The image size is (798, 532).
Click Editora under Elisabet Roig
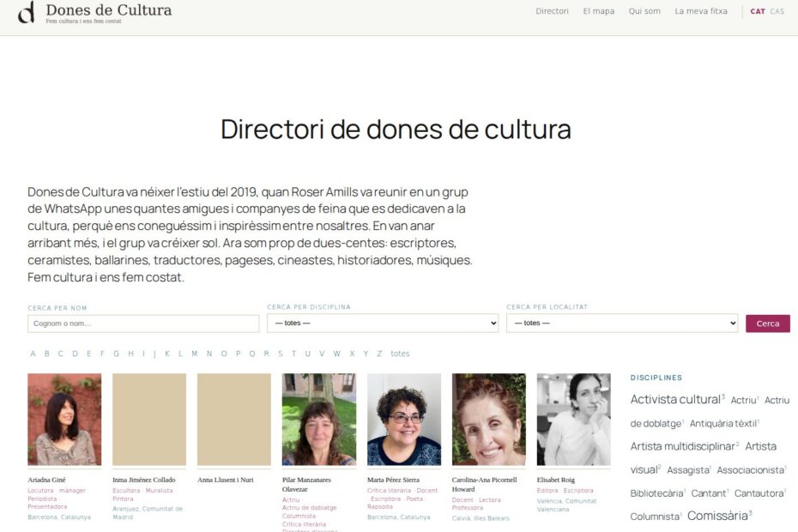pyautogui.click(x=547, y=490)
